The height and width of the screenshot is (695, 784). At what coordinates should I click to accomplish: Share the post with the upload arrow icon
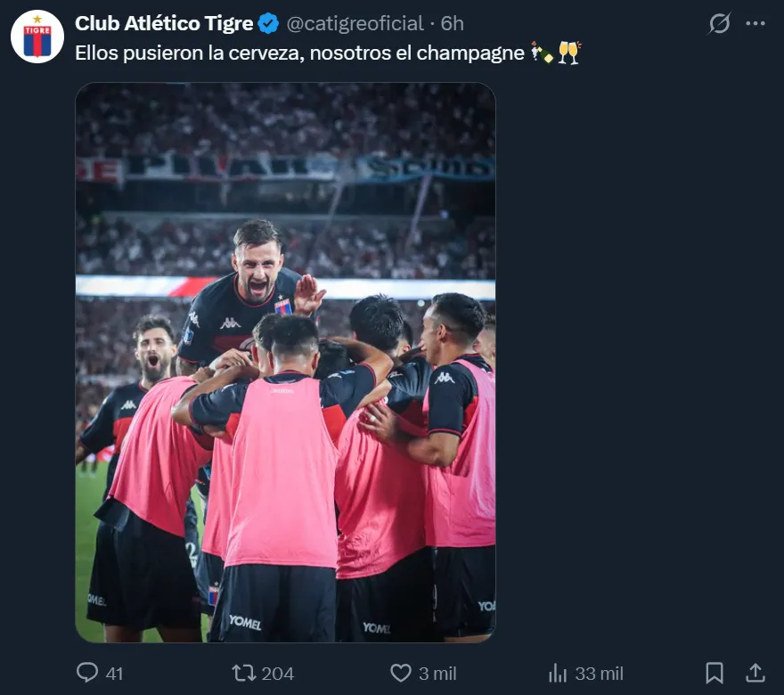pos(755,673)
